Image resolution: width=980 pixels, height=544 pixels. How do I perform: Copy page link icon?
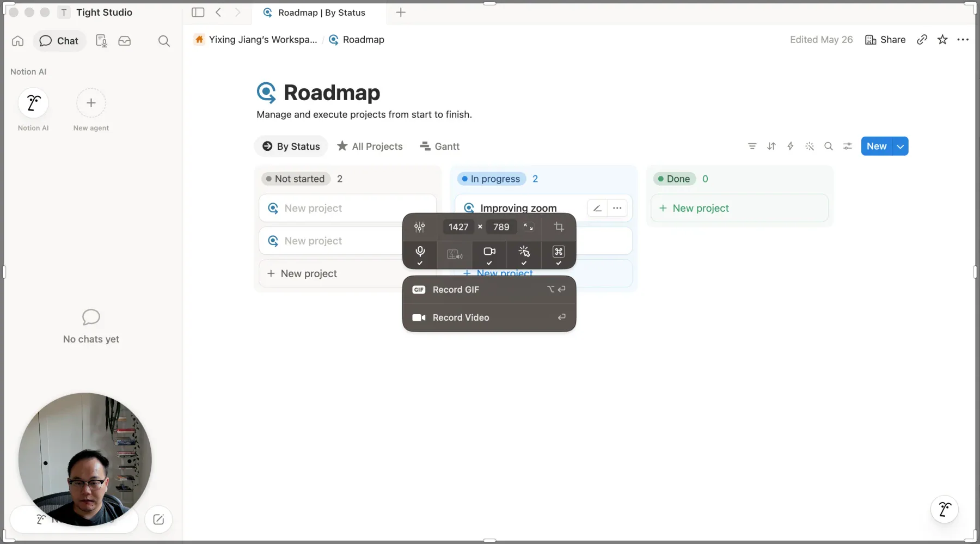click(x=922, y=39)
